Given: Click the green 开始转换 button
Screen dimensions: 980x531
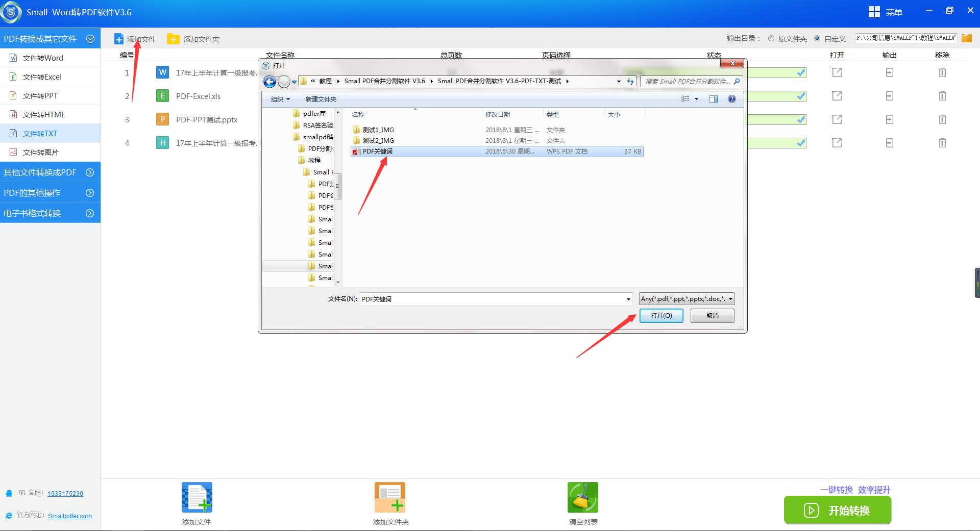Looking at the screenshot, I should coord(838,510).
